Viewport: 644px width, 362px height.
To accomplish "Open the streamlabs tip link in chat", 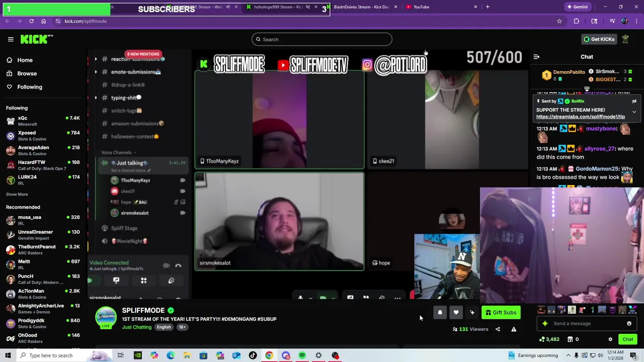I will 580,117.
